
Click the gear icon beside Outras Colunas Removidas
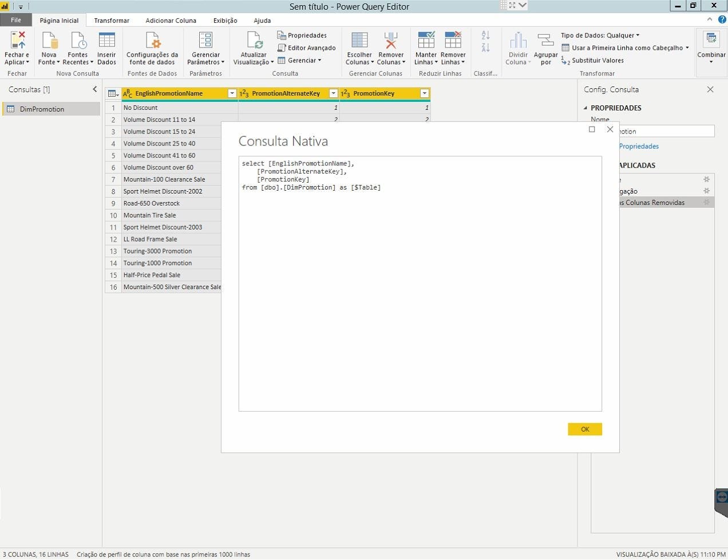[x=707, y=202]
